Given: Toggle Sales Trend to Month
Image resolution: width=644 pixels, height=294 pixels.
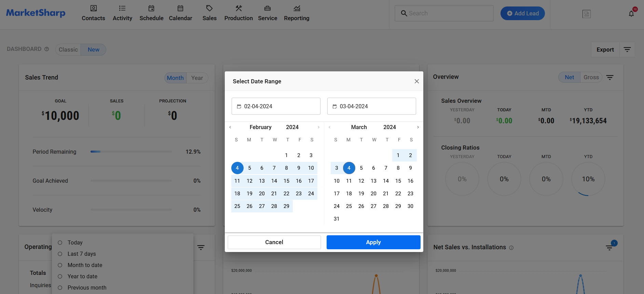Looking at the screenshot, I should coord(175,78).
